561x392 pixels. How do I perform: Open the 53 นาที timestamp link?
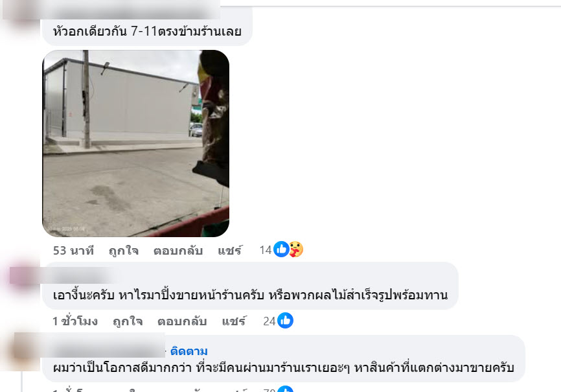pos(73,251)
